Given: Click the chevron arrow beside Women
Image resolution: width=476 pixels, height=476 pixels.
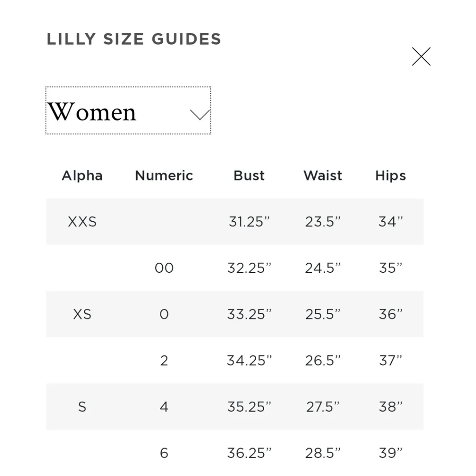Looking at the screenshot, I should [199, 114].
